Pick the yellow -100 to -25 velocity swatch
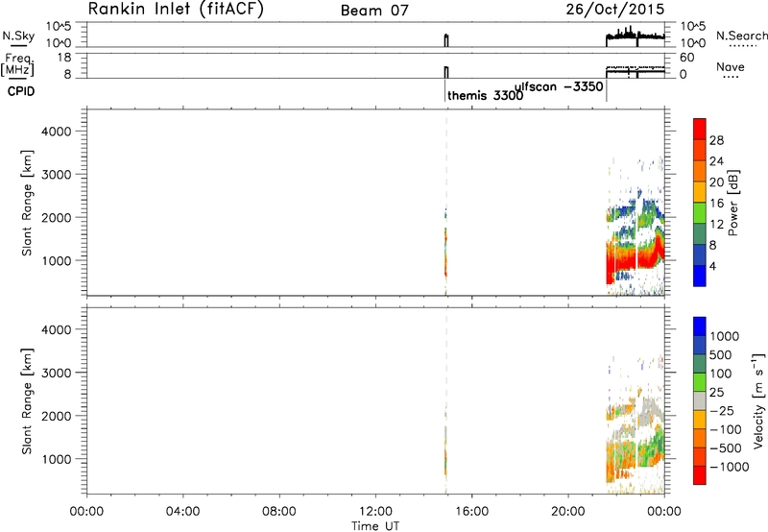 coord(700,420)
